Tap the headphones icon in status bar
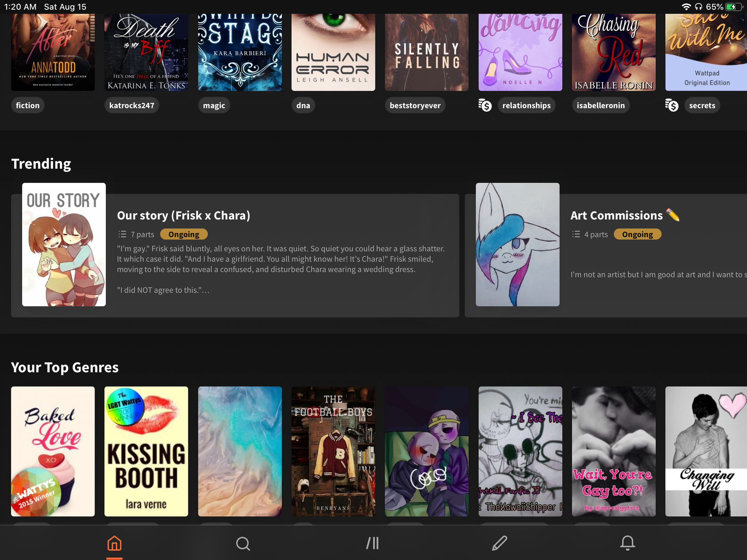 click(x=698, y=7)
